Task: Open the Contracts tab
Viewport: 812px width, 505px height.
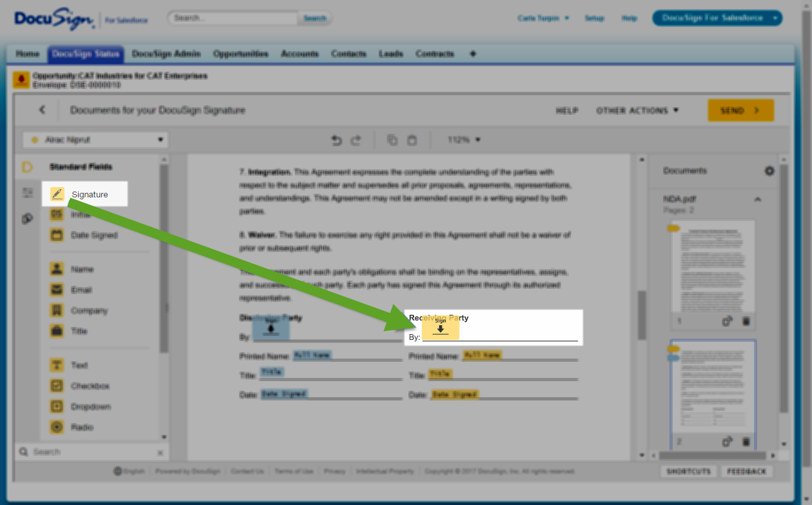Action: (435, 54)
